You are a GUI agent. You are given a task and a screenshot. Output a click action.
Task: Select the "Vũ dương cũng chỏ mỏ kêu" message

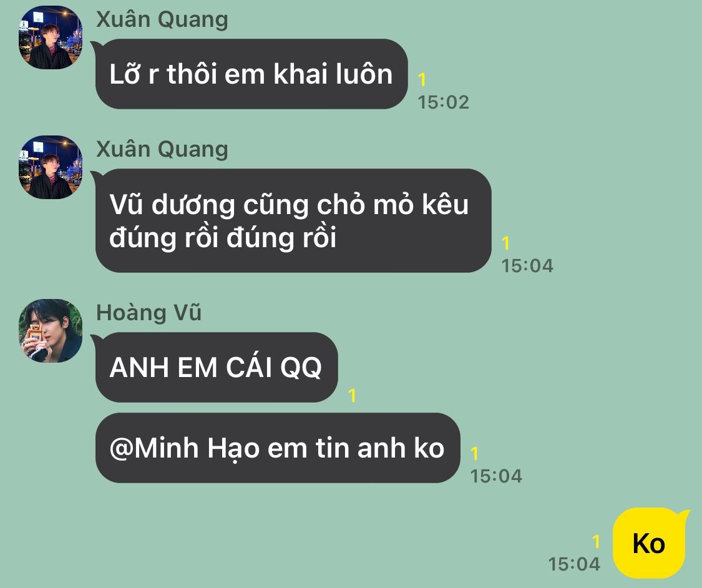point(293,220)
